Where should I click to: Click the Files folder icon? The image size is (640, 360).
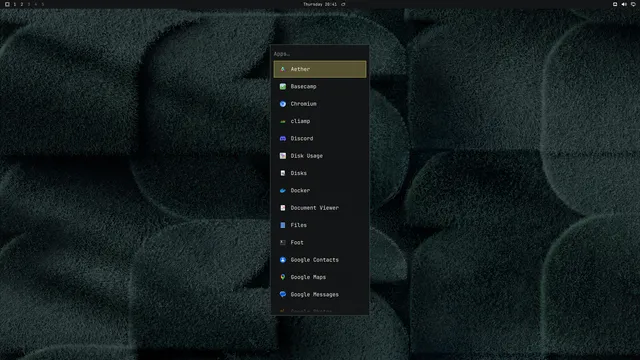pyautogui.click(x=283, y=225)
